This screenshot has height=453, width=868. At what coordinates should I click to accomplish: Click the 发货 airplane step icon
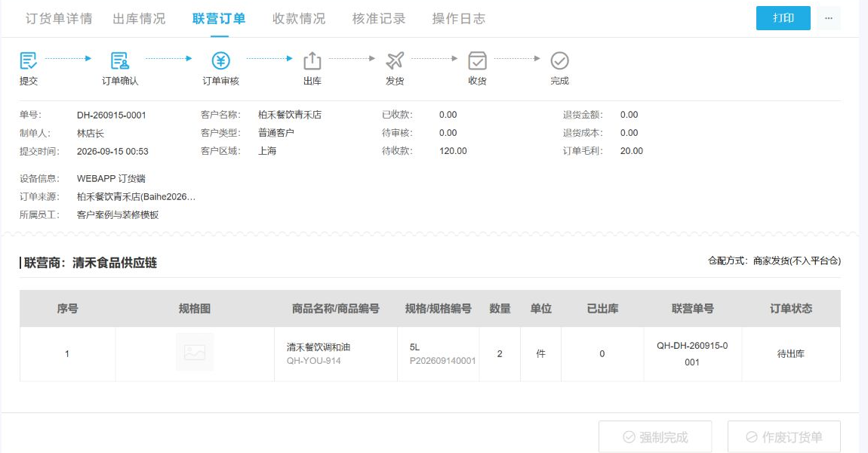pos(395,60)
